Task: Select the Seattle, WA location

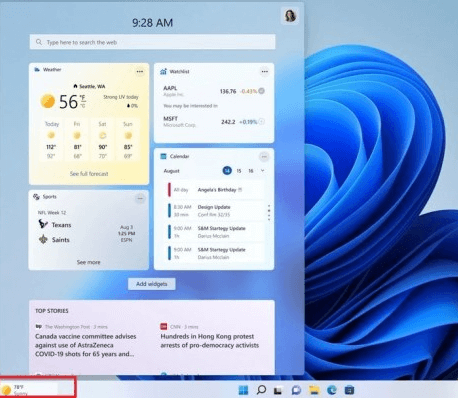Action: pyautogui.click(x=89, y=86)
